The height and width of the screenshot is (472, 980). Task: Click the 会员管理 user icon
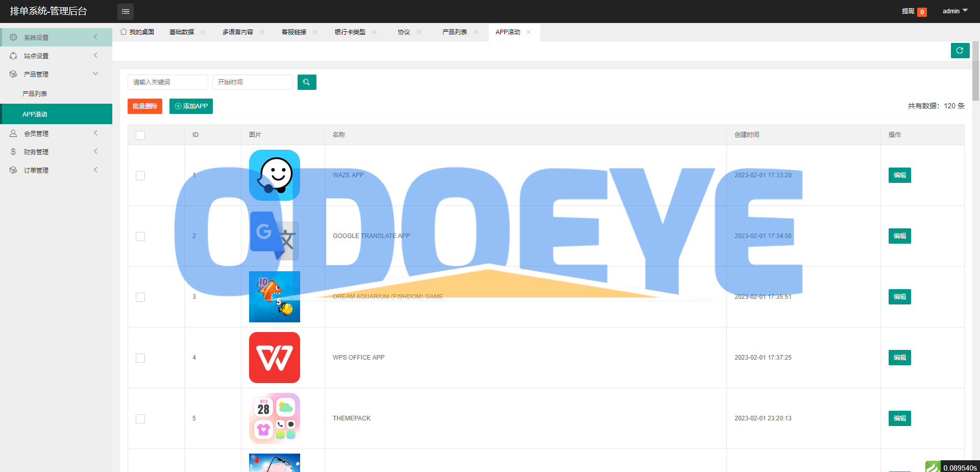pos(13,133)
